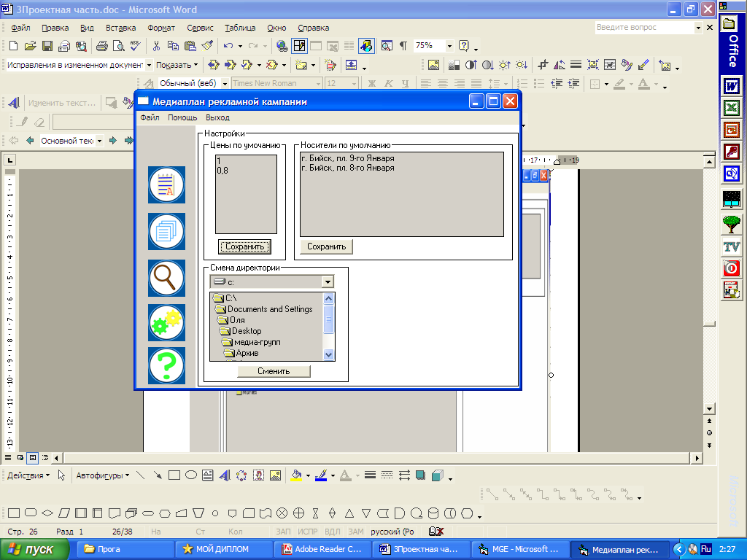Viewport: 747px width, 560px height.
Task: Click the green question mark help icon
Action: pyautogui.click(x=166, y=365)
